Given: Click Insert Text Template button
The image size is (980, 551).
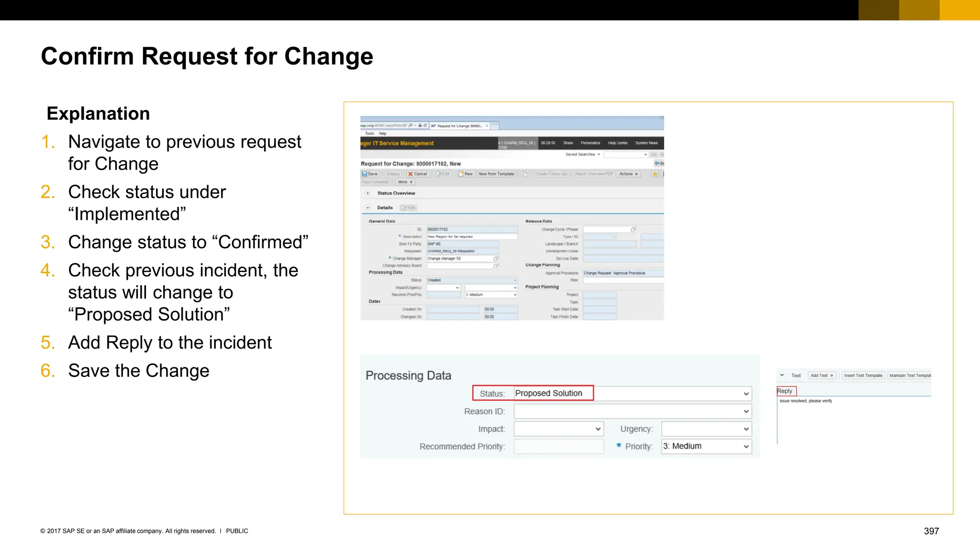Looking at the screenshot, I should pos(863,375).
